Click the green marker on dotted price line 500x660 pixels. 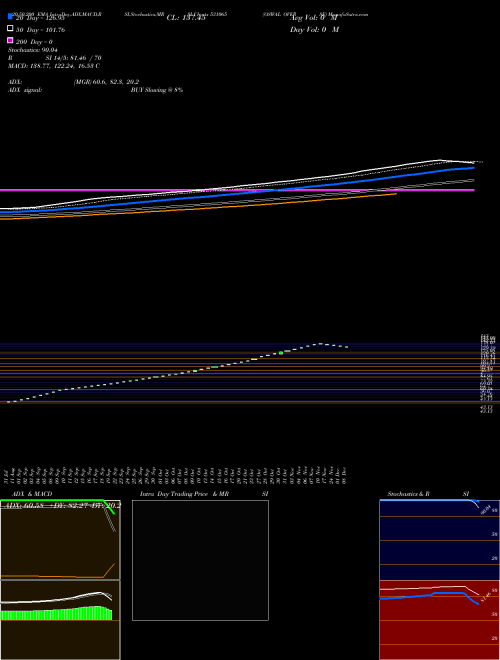click(x=281, y=353)
